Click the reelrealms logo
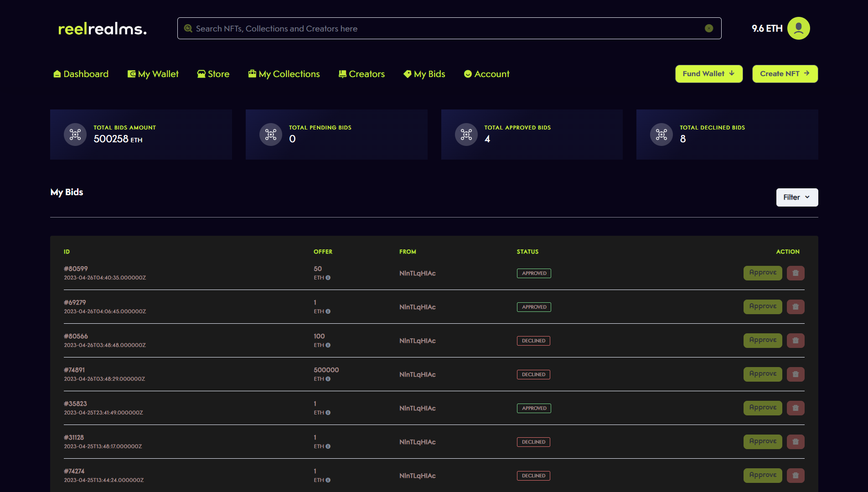The image size is (868, 492). tap(103, 29)
